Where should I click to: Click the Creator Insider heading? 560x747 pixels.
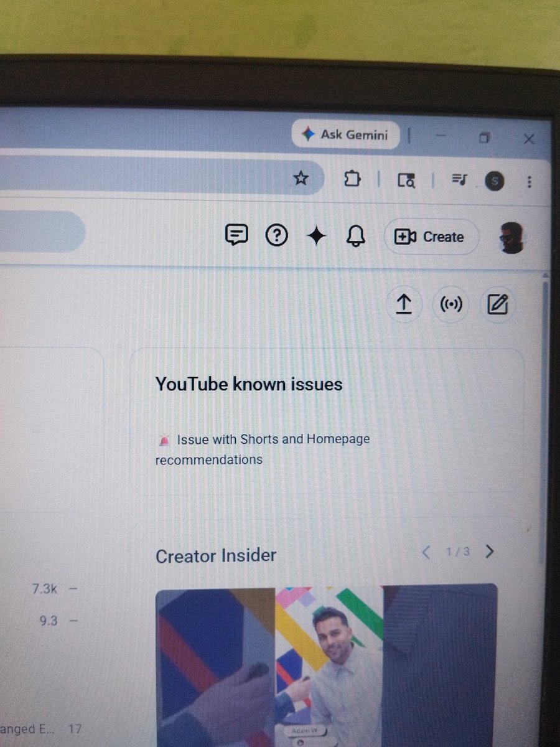tap(216, 555)
